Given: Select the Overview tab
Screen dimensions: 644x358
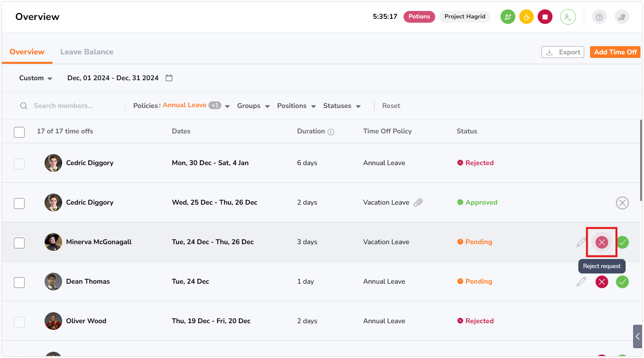Looking at the screenshot, I should tap(27, 52).
